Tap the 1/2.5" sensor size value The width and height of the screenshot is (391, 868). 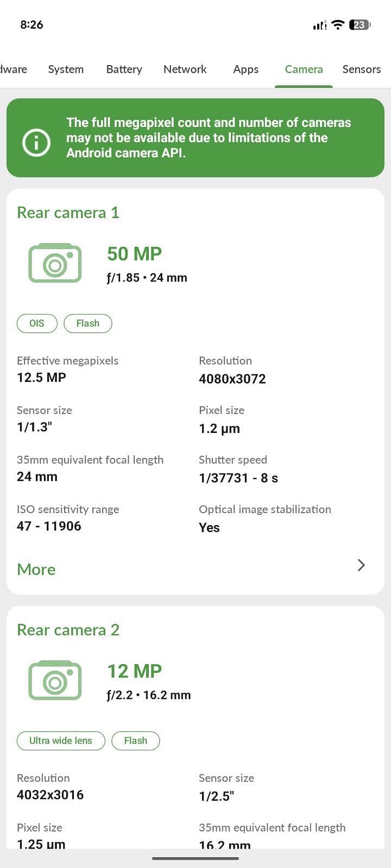(x=216, y=796)
